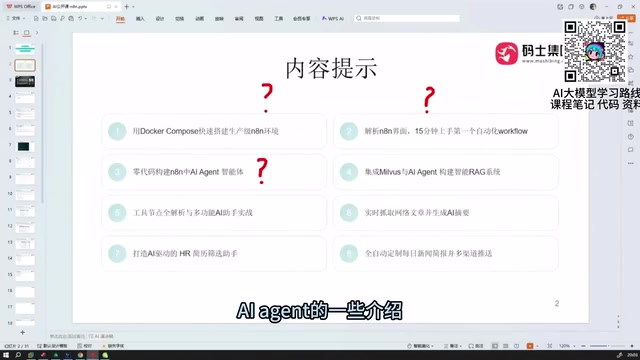
Task: Select slide 7 thumbnail
Action: 25,146
